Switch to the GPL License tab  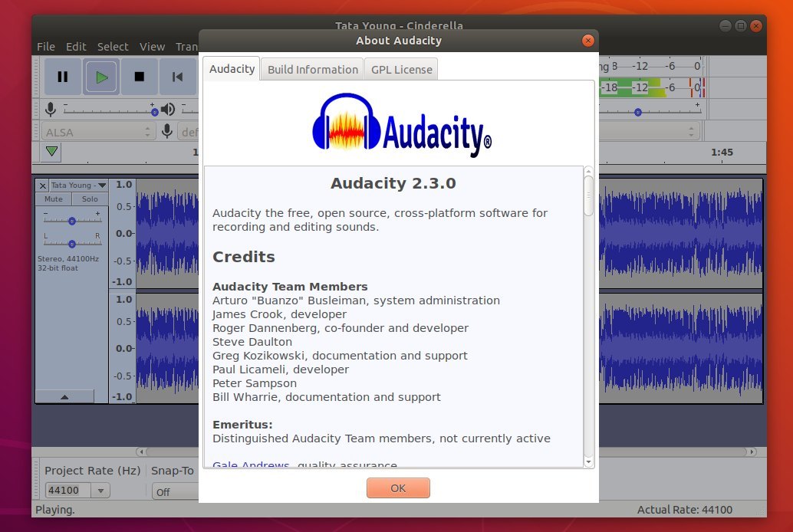click(x=402, y=69)
